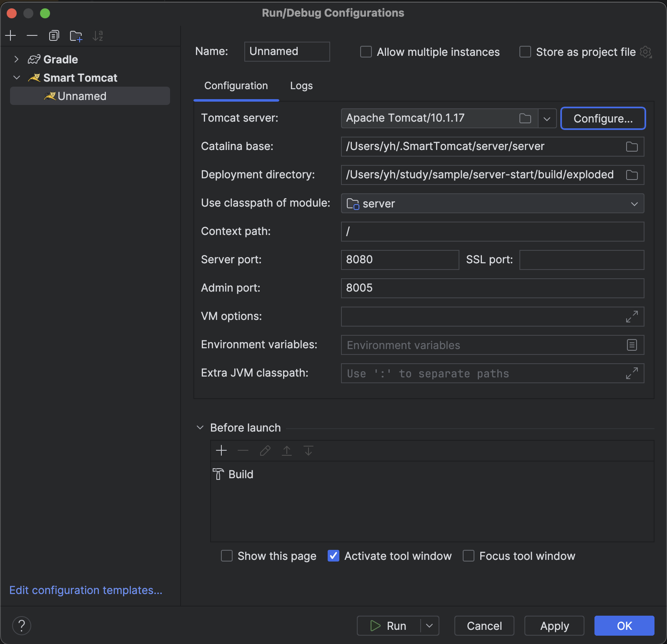The width and height of the screenshot is (667, 644).
Task: Copy the selected configuration
Action: click(x=54, y=36)
